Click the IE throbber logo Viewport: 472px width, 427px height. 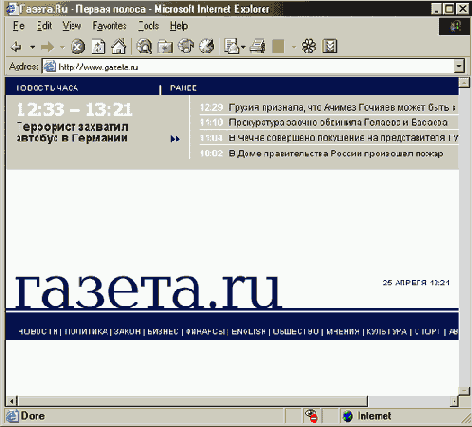(455, 26)
